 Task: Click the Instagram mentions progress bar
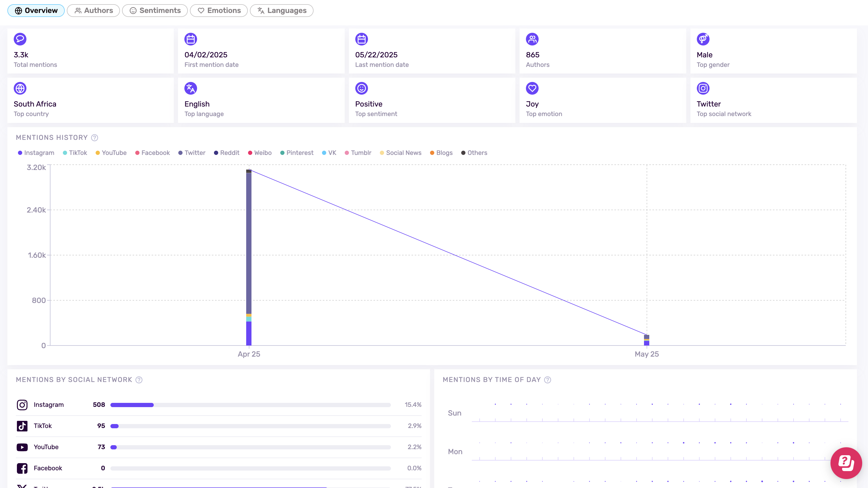click(249, 405)
